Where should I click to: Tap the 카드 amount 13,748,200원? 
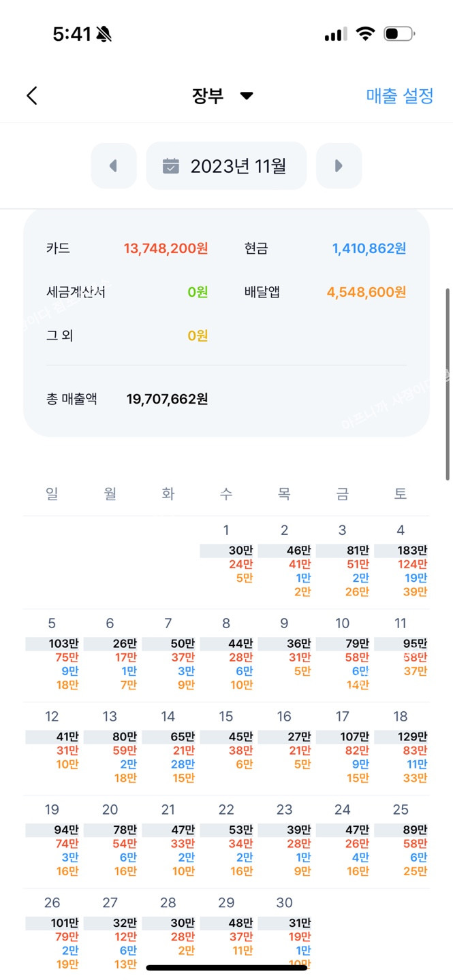point(166,248)
